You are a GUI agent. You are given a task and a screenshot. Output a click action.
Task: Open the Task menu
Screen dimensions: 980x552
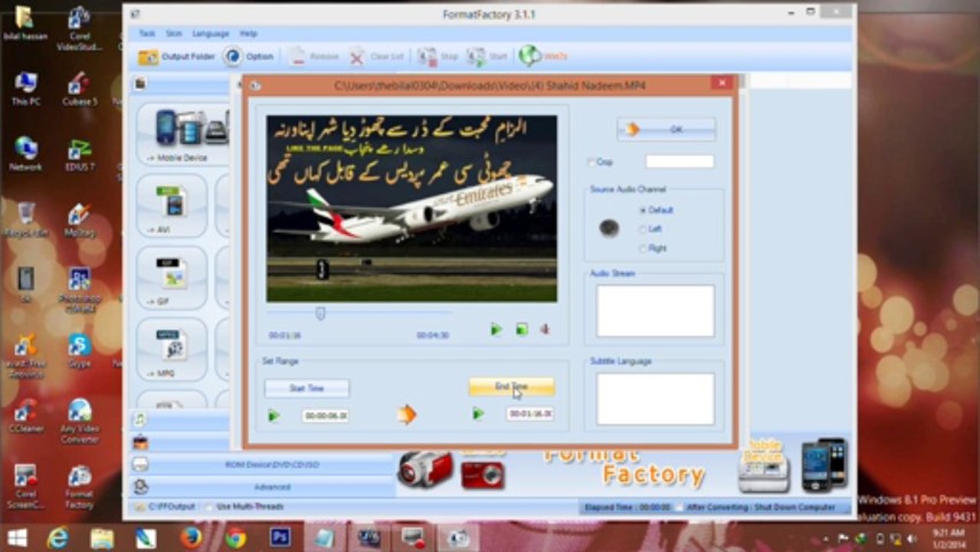pyautogui.click(x=146, y=34)
